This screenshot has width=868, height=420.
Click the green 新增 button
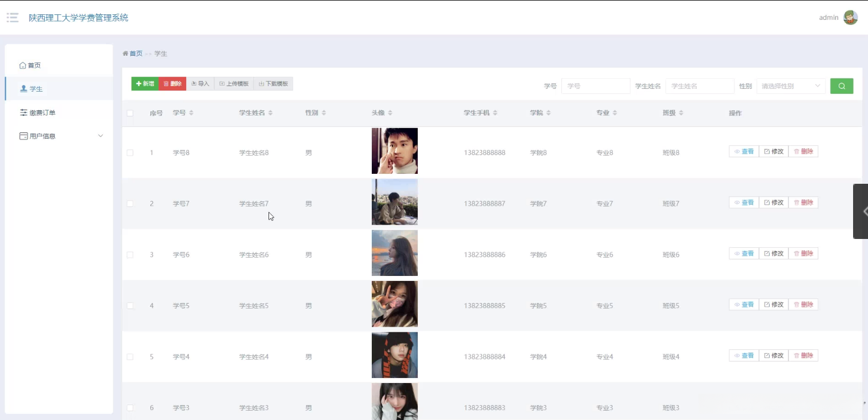[145, 84]
